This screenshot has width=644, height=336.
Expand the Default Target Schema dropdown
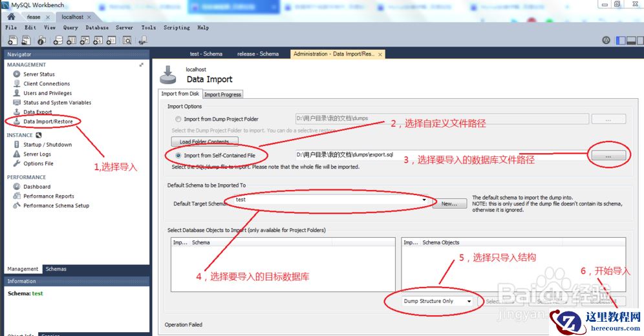pos(424,200)
